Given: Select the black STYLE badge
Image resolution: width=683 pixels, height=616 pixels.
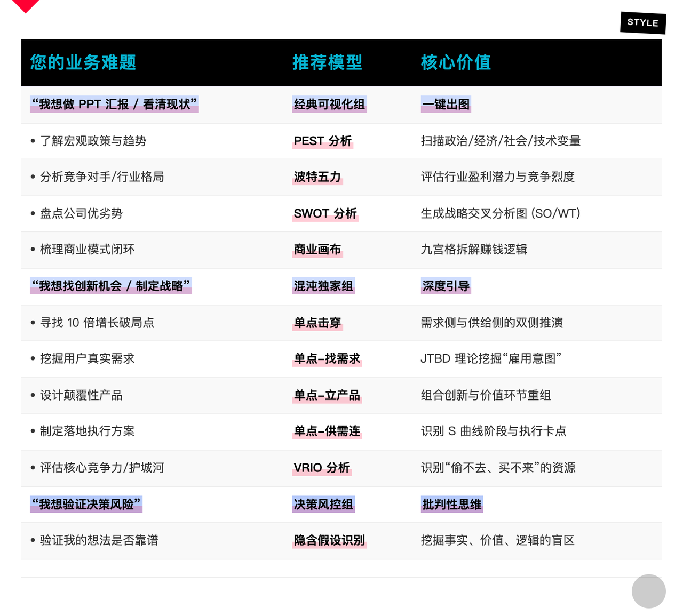Looking at the screenshot, I should tap(642, 23).
